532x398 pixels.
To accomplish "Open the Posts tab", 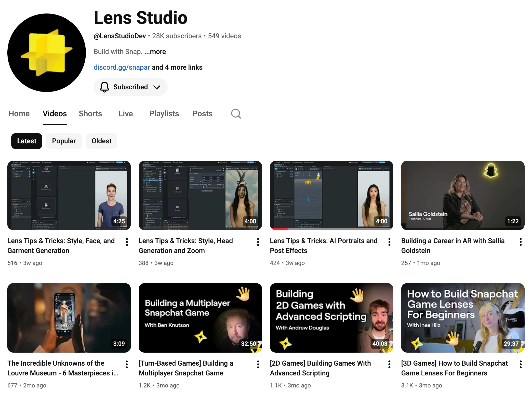I will (x=202, y=114).
